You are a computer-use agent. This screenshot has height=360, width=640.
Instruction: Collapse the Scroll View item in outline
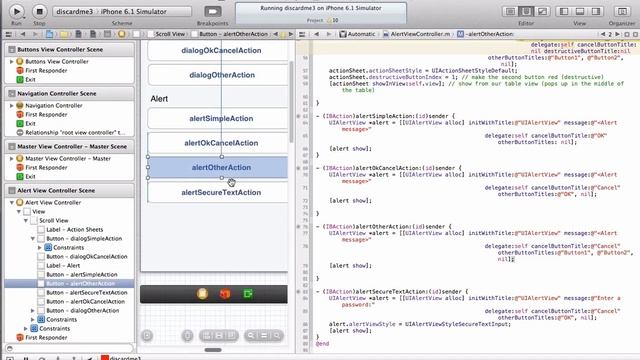[x=26, y=221]
